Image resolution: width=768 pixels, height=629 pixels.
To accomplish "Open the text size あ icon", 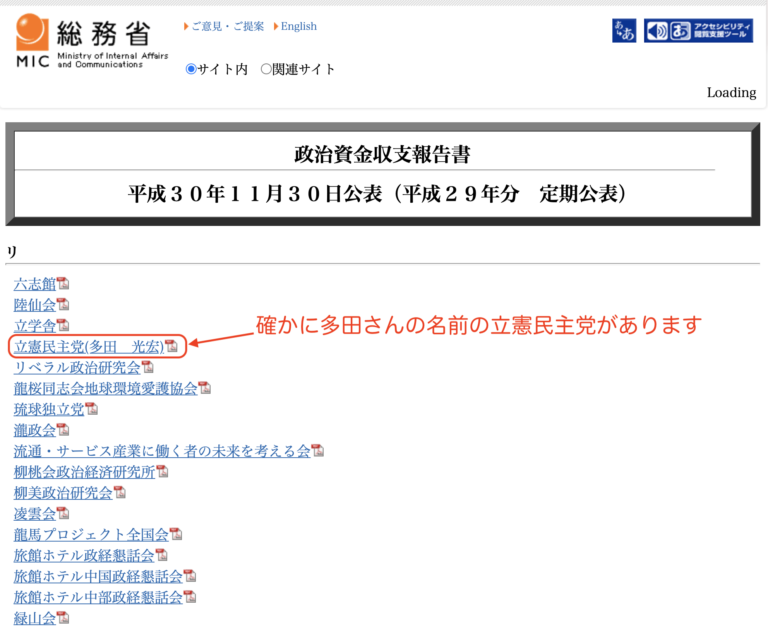I will tap(623, 31).
